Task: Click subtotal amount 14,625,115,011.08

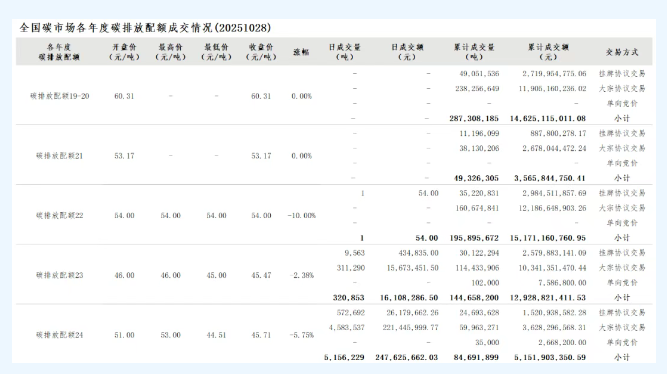Action: click(x=548, y=118)
